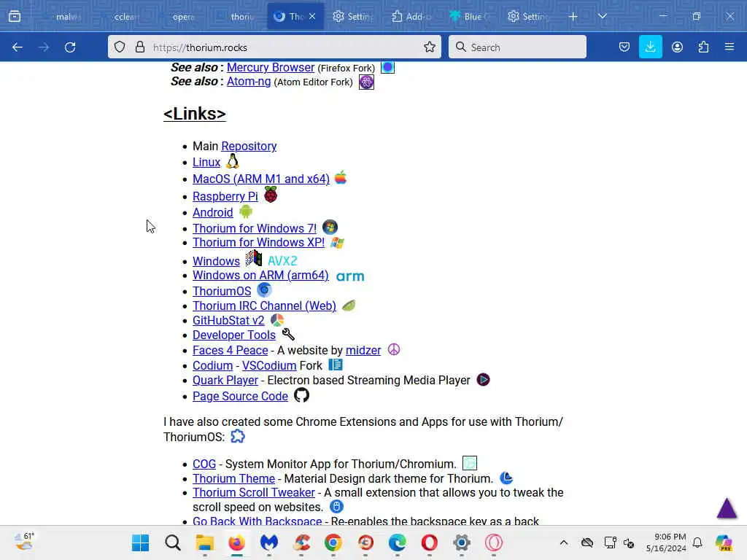Open MacOS (ARM M1 and x64) link
Viewport: 747px width, 560px height.
tap(261, 179)
